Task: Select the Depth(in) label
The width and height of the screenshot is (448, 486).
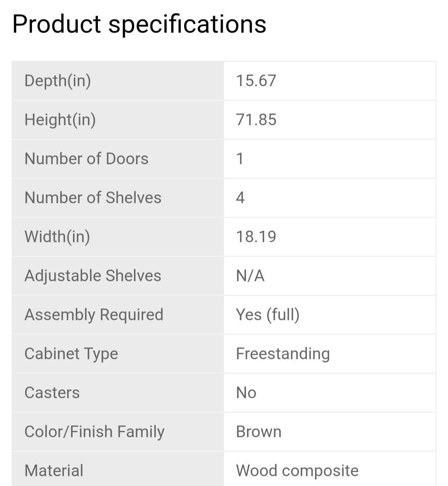Action: click(58, 81)
